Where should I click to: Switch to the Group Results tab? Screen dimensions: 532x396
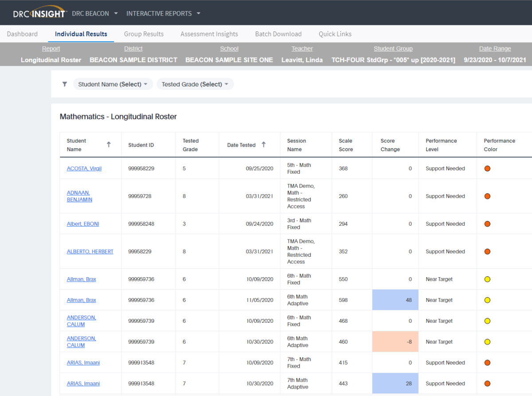[x=144, y=34]
